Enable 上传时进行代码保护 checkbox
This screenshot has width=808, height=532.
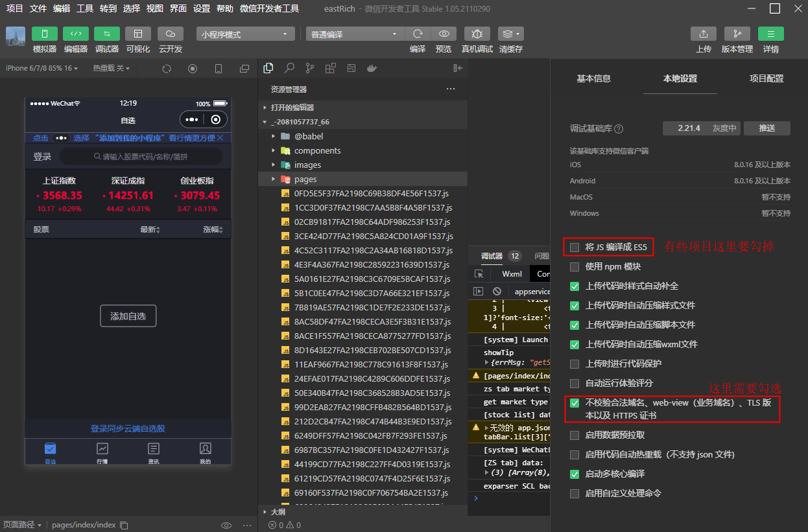[x=575, y=364]
